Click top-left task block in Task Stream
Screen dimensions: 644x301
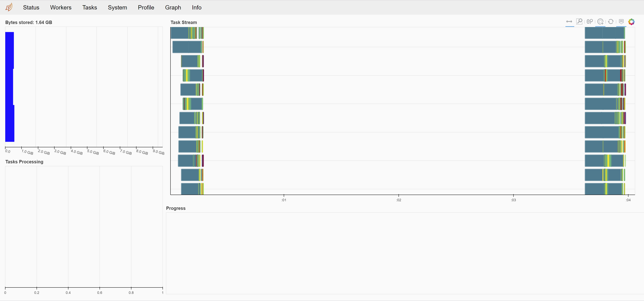pos(179,33)
